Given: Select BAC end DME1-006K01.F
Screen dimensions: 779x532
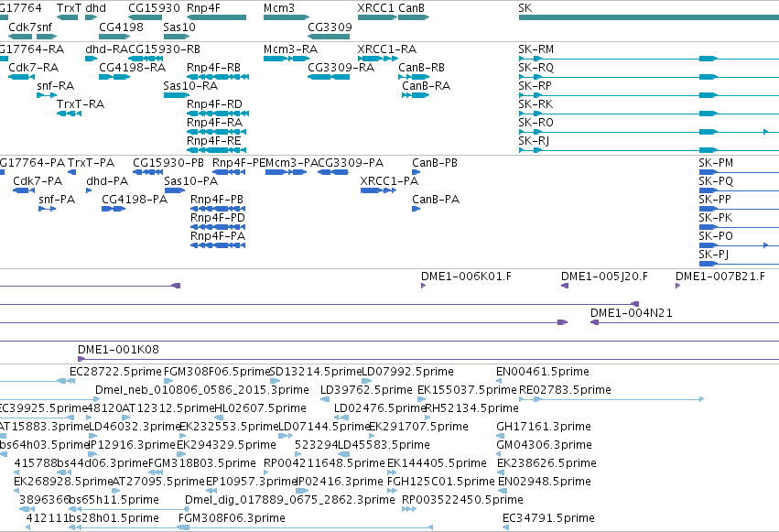Looking at the screenshot, I should click(466, 277).
